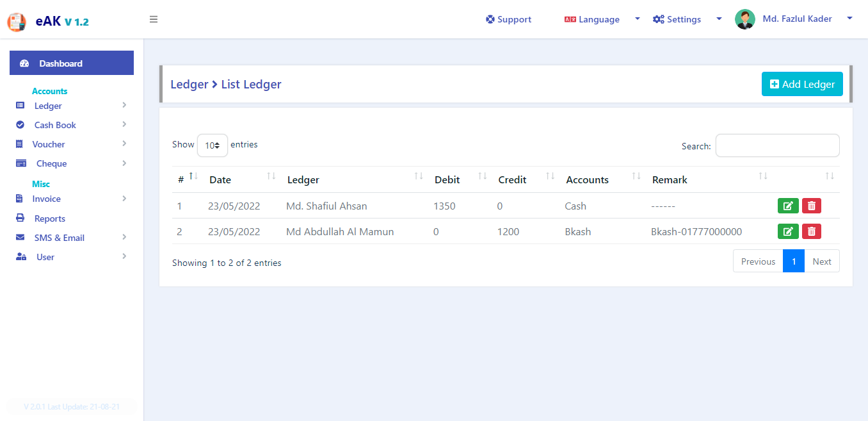Delete the Md Abdullah Al Mamun entry
Screen dimensions: 868x421
pyautogui.click(x=812, y=231)
